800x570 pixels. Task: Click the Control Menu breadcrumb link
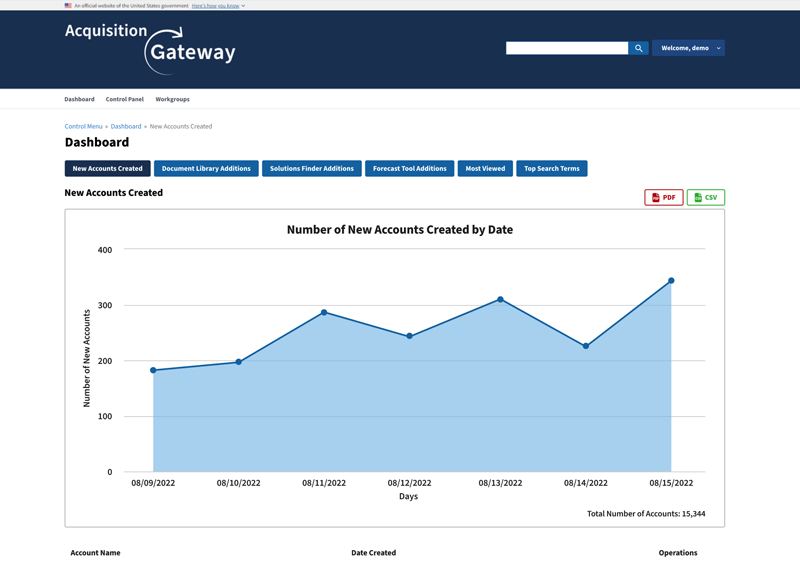[x=83, y=126]
